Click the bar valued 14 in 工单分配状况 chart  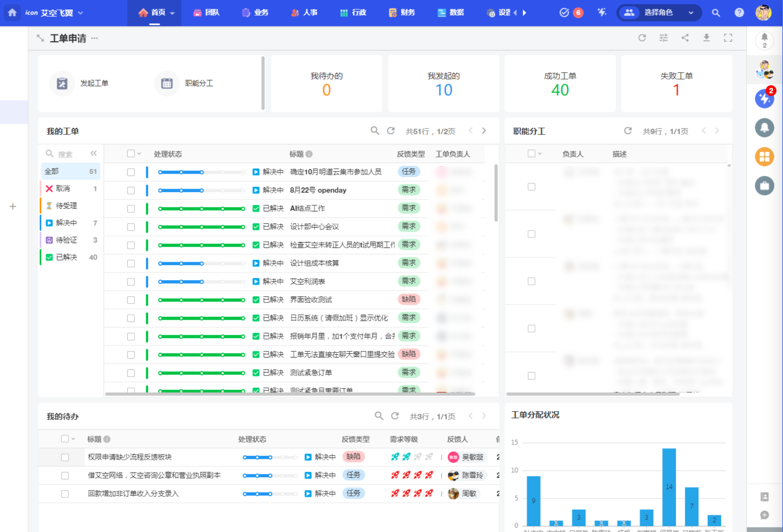coord(669,487)
